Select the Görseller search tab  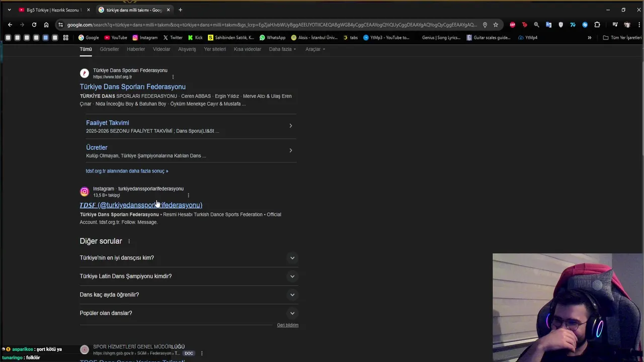(x=109, y=49)
